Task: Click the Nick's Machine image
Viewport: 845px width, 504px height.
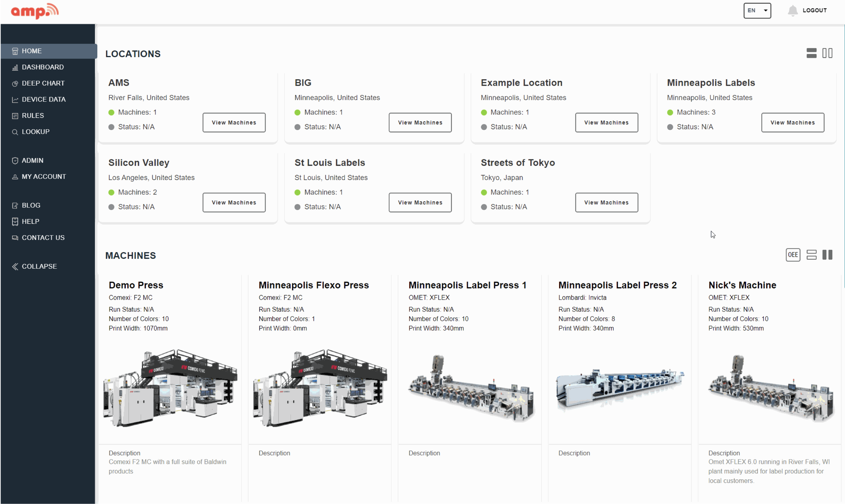Action: (771, 388)
